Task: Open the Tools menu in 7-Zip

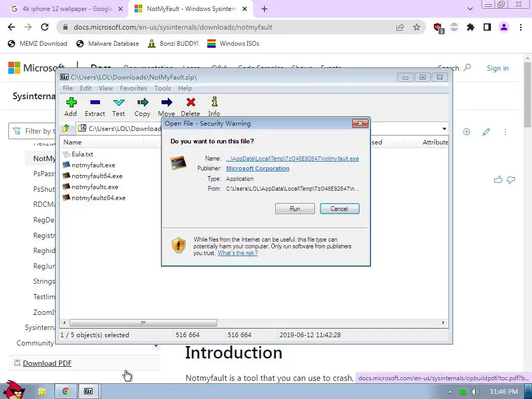Action: (x=163, y=88)
